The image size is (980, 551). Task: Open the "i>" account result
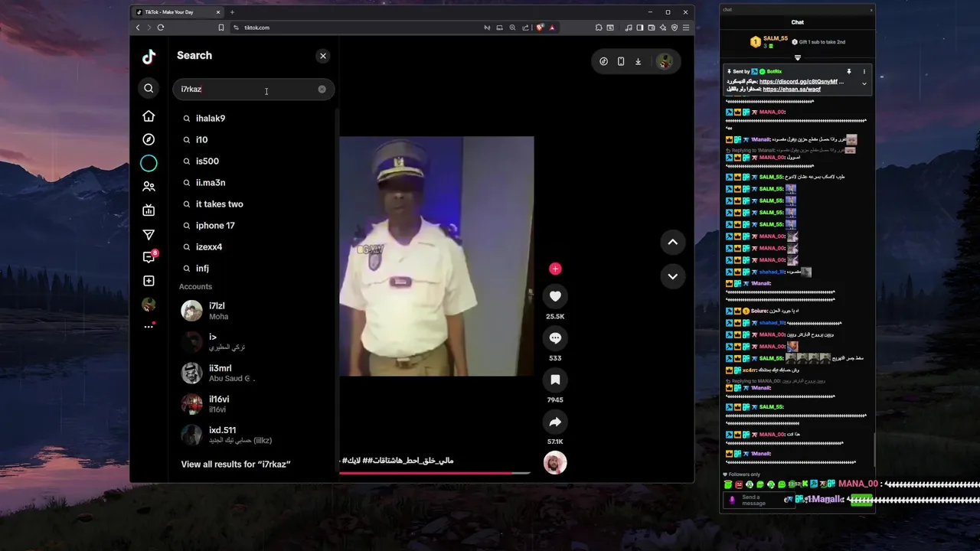[x=253, y=341]
